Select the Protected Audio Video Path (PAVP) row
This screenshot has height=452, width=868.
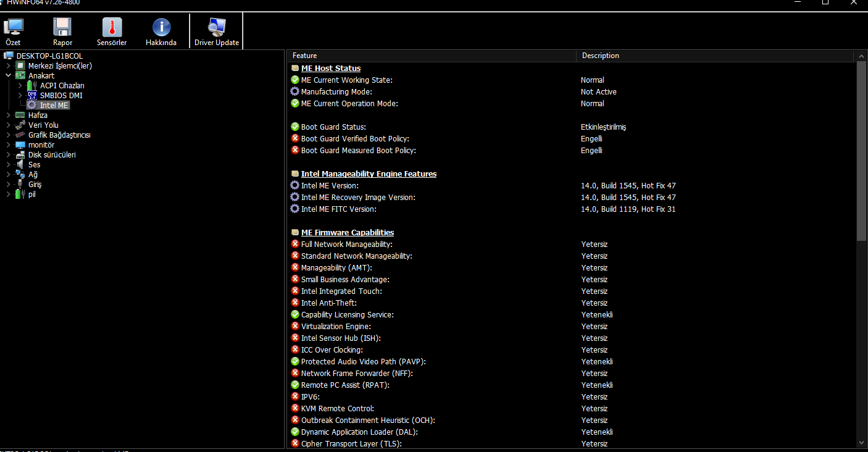pos(572,361)
